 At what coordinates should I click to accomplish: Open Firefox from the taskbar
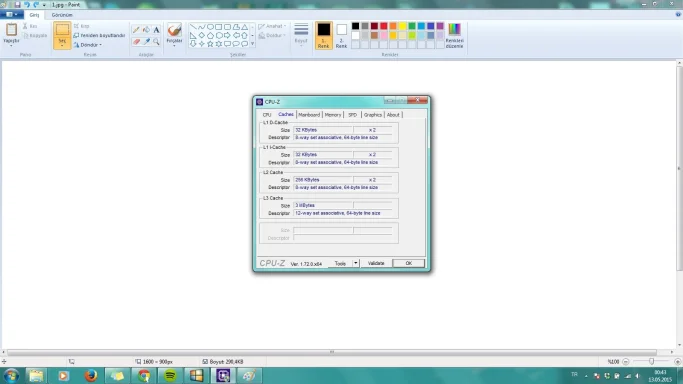pyautogui.click(x=91, y=375)
